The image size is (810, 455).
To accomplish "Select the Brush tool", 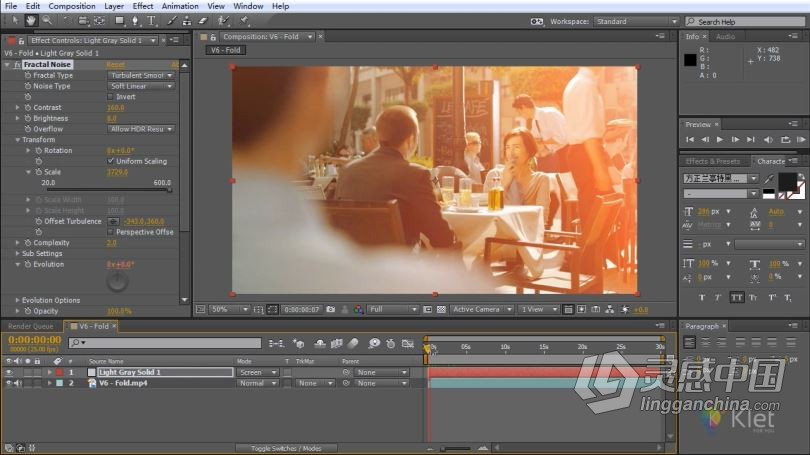I will point(172,21).
